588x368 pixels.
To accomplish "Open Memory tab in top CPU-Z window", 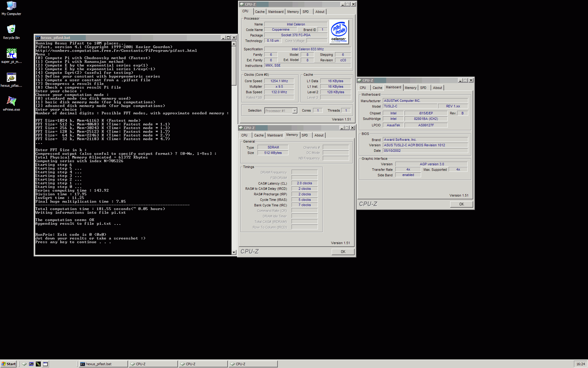I will [293, 12].
